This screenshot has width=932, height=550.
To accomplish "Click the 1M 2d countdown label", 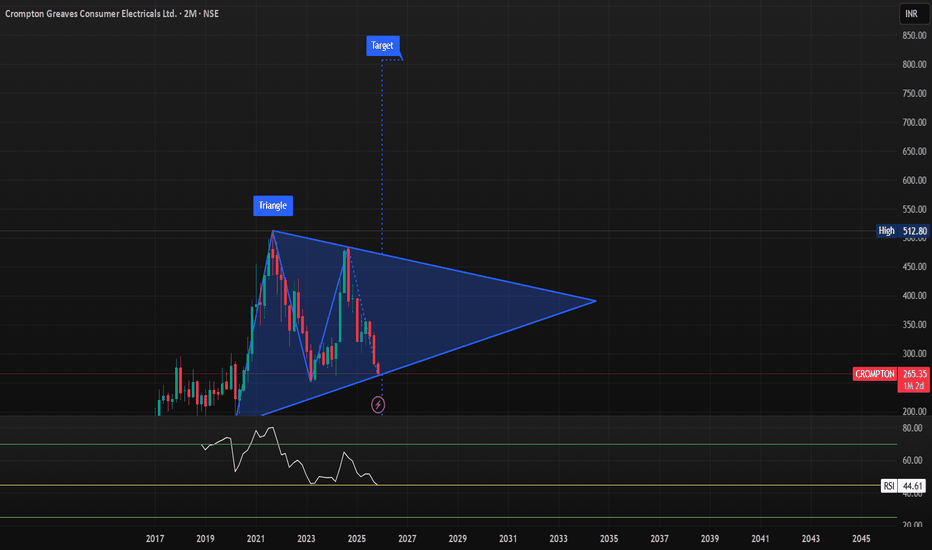I will pyautogui.click(x=914, y=386).
